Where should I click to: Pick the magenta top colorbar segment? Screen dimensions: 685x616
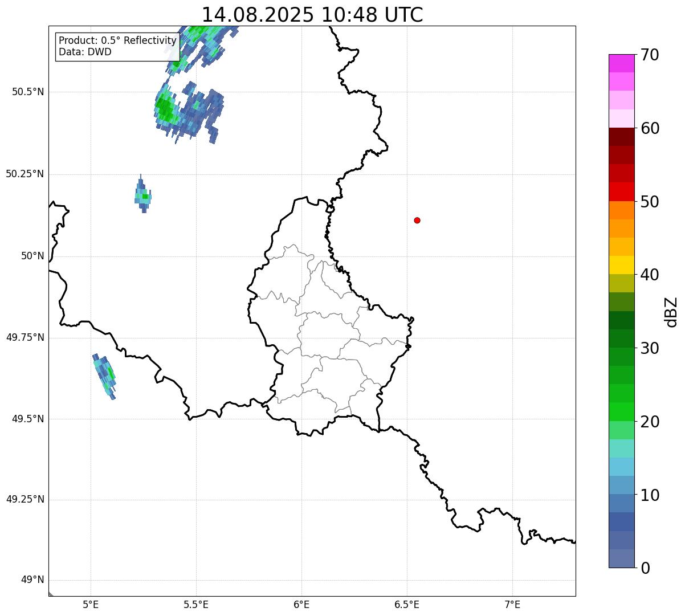tap(621, 63)
